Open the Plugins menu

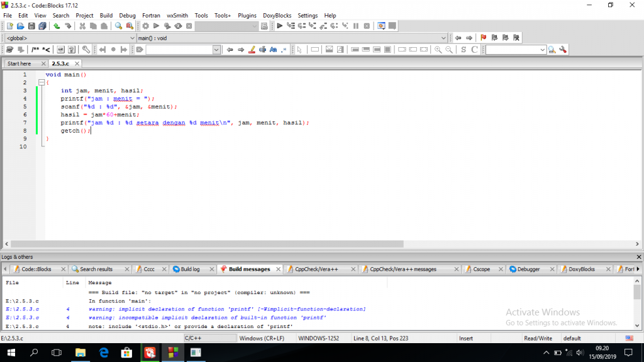(247, 16)
